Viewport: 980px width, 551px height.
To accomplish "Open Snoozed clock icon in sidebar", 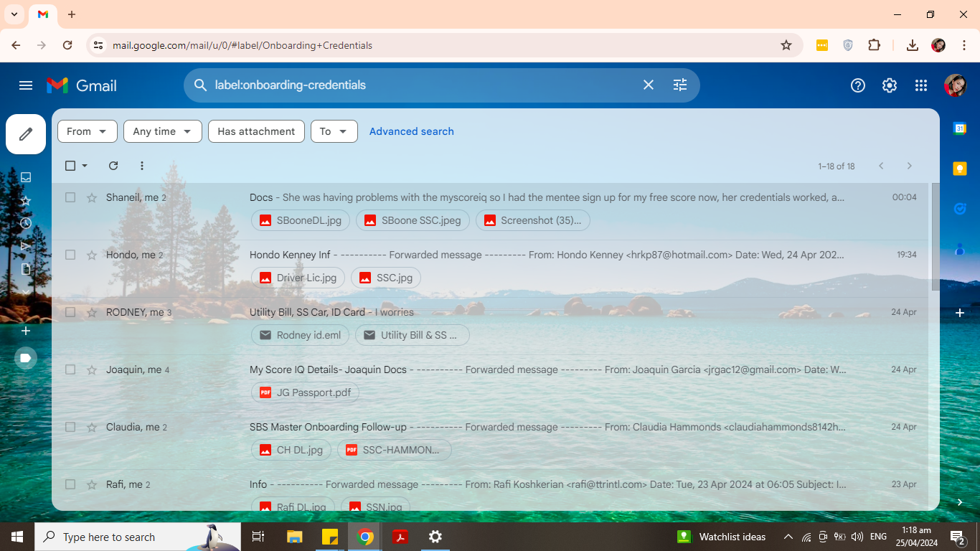I will pyautogui.click(x=26, y=223).
